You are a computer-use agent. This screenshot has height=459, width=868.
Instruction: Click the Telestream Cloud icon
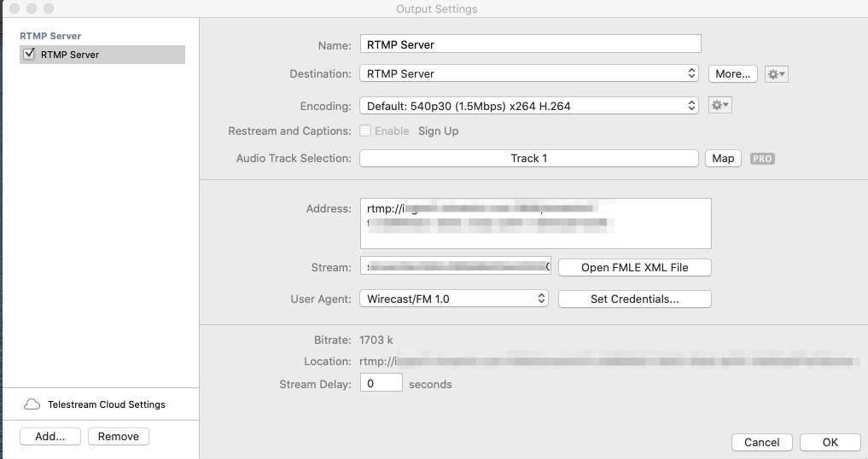pyautogui.click(x=32, y=404)
